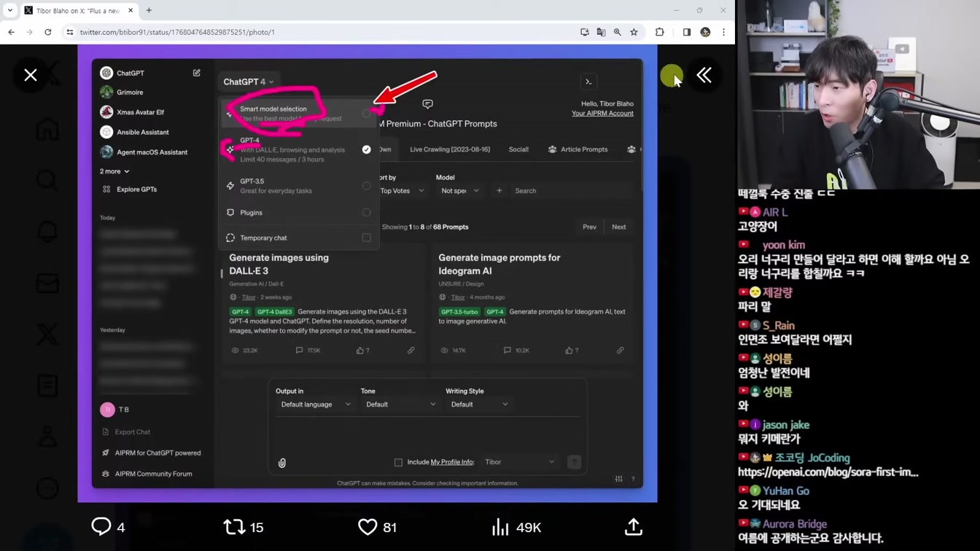Open the Tone dropdown
Viewport: 980px width, 551px height.
(x=400, y=405)
